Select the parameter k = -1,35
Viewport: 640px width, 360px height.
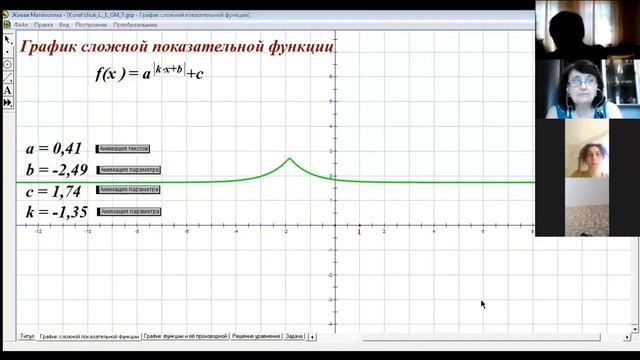(57, 212)
